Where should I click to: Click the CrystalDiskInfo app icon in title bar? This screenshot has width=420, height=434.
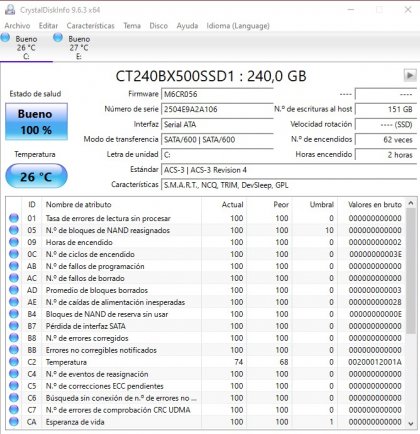click(10, 10)
